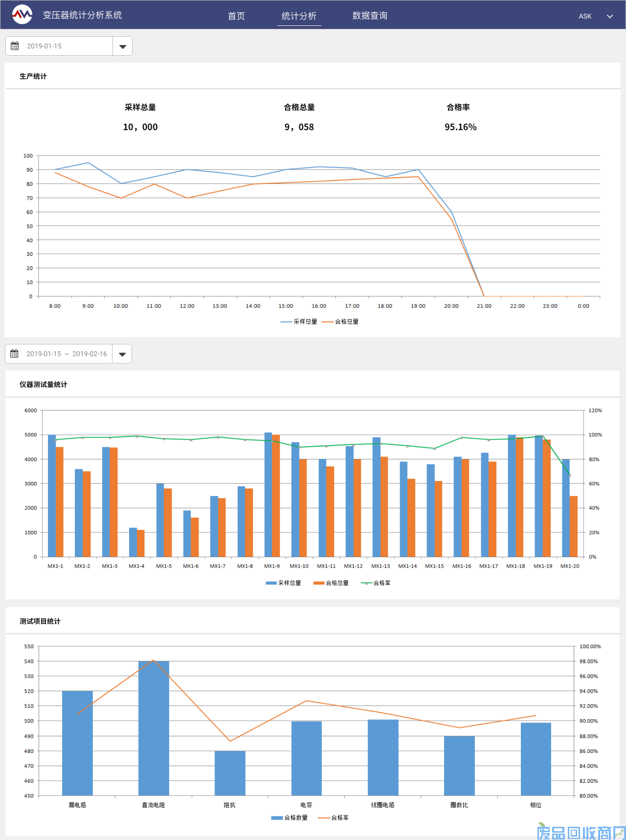Go to the 首页 tab
The width and height of the screenshot is (626, 840).
236,16
